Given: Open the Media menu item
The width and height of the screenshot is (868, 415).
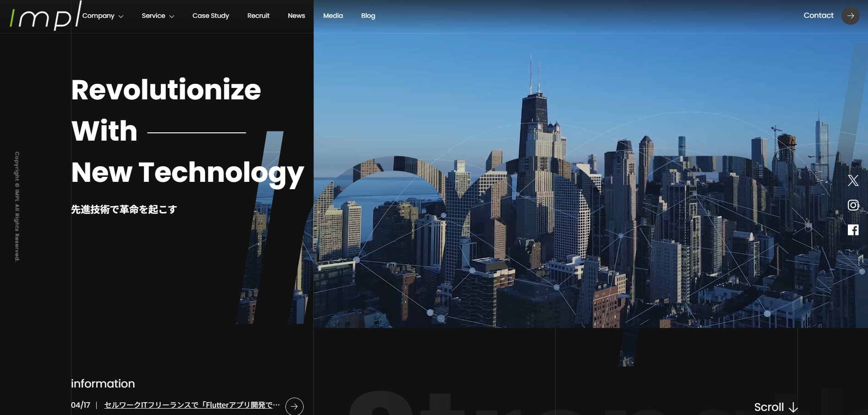Looking at the screenshot, I should [333, 16].
